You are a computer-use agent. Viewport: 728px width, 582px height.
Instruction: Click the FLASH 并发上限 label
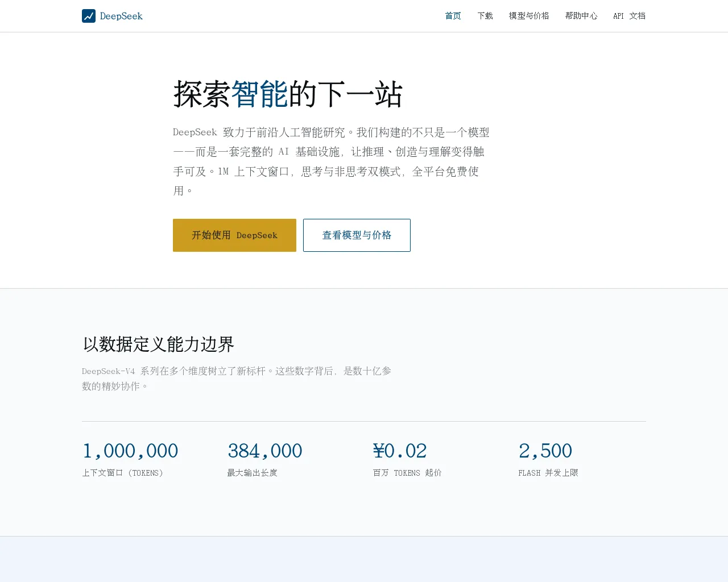click(548, 473)
